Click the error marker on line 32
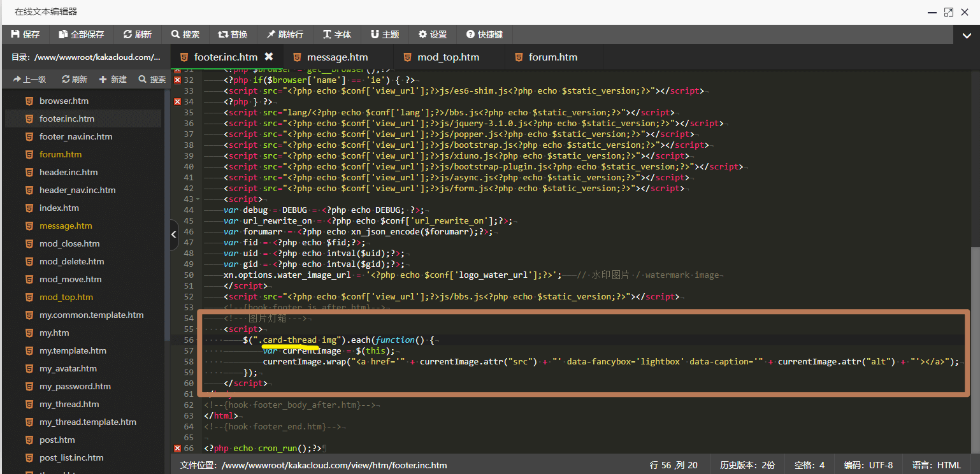The width and height of the screenshot is (980, 474). click(177, 80)
